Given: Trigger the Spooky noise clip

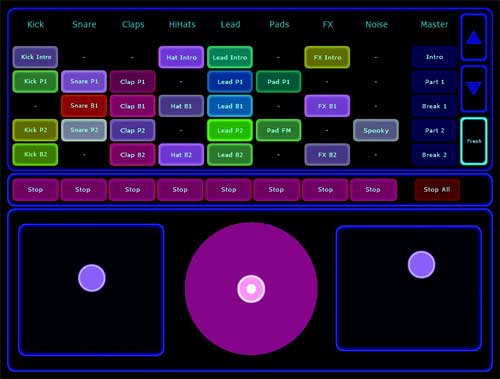Looking at the screenshot, I should [x=376, y=130].
